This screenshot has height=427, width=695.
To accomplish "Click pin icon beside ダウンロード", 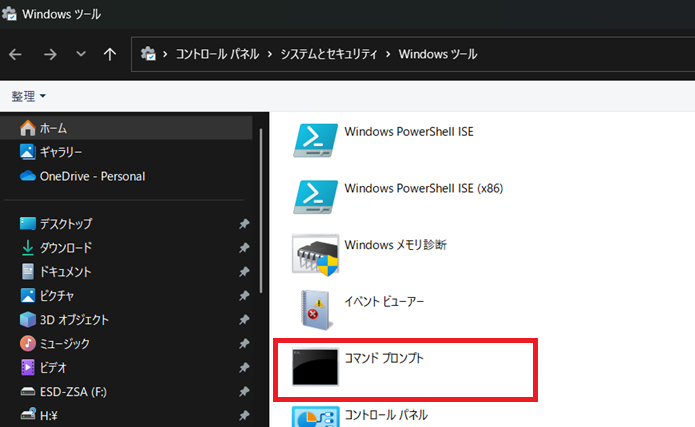I will 244,248.
